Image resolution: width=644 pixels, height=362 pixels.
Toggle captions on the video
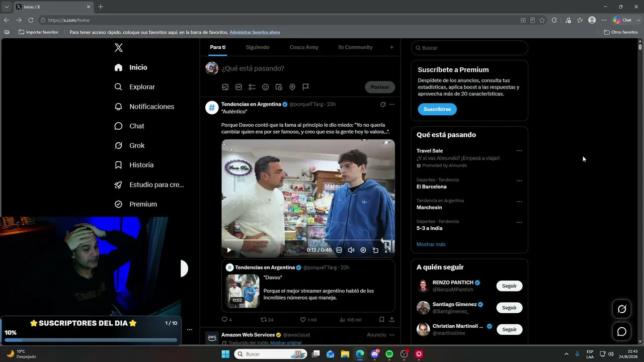click(x=339, y=250)
